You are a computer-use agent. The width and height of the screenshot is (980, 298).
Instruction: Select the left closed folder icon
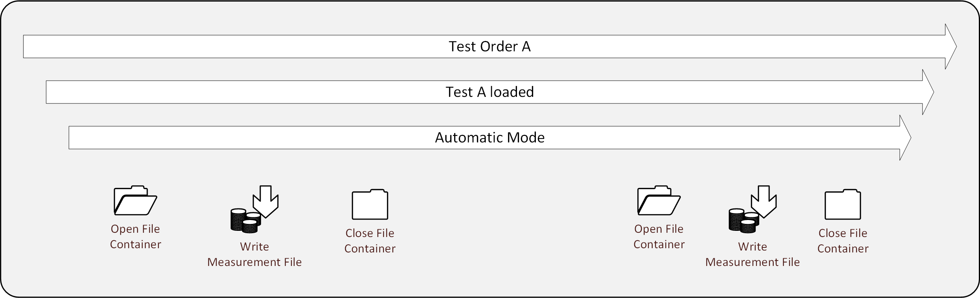pyautogui.click(x=370, y=205)
